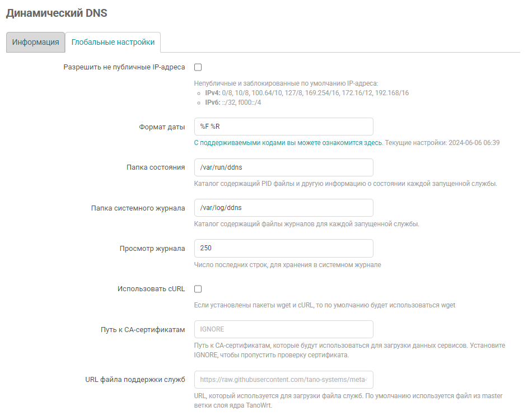528x420 pixels.
Task: Click the Папка состояния label
Action: (x=156, y=167)
